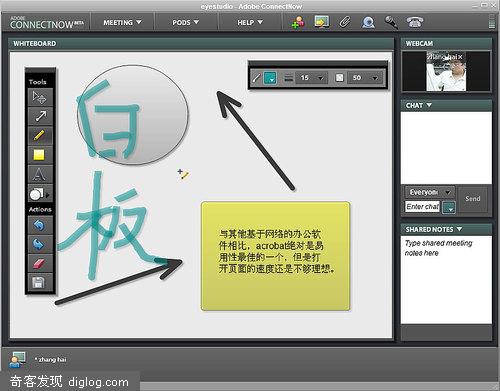The width and height of the screenshot is (500, 391).
Task: Open the MEETING menu
Action: click(122, 22)
